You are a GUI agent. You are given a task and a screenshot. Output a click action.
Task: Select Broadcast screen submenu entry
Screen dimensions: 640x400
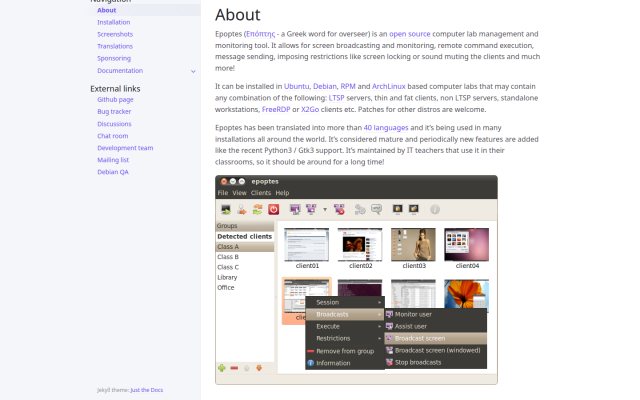click(436, 338)
